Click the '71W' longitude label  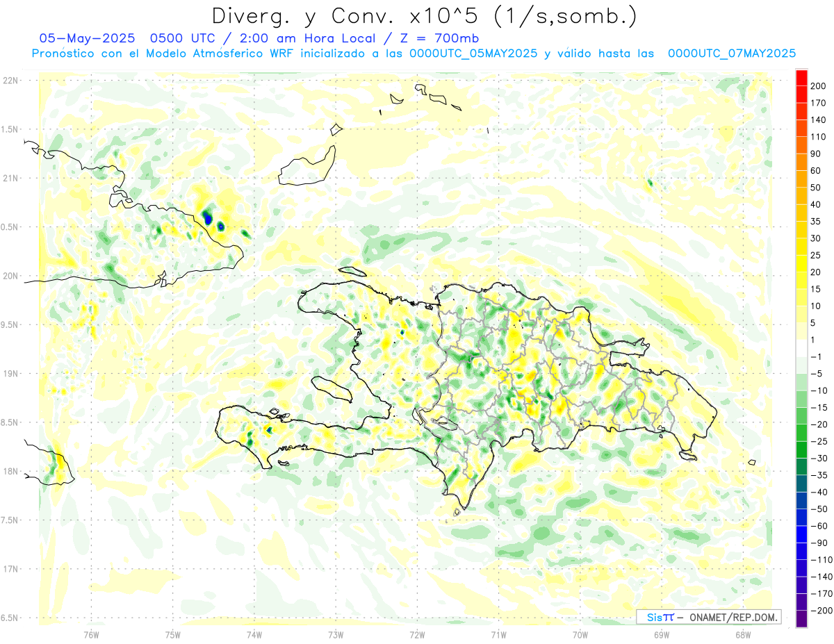(x=498, y=635)
